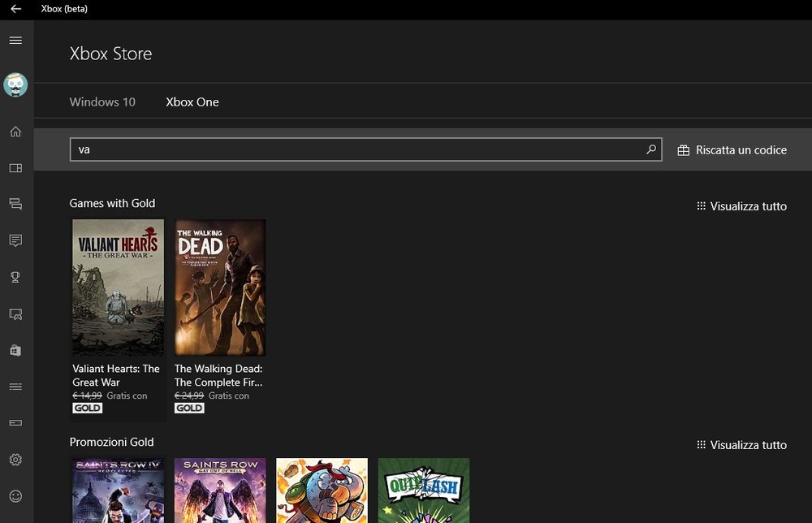Open Settings gear icon
The width and height of the screenshot is (812, 523).
tap(15, 460)
